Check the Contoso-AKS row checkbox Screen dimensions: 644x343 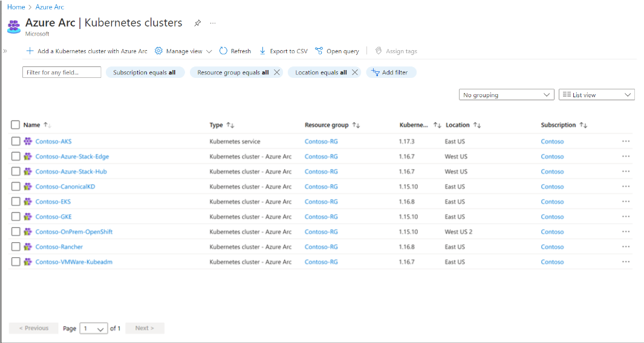[16, 141]
